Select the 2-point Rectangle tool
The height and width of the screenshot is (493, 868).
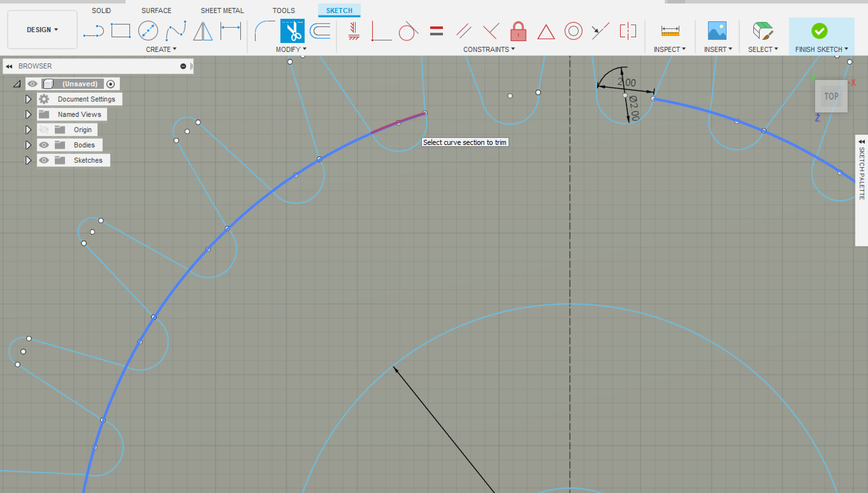[x=121, y=31]
